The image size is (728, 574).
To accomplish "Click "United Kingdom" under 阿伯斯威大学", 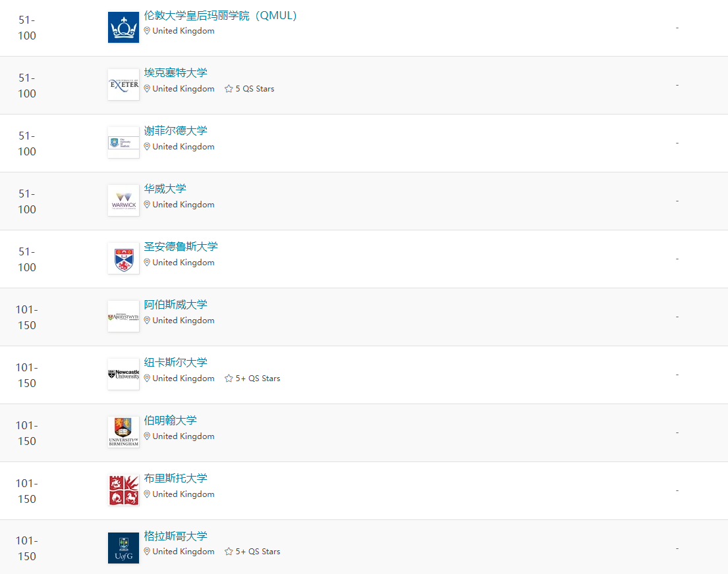I will click(183, 321).
